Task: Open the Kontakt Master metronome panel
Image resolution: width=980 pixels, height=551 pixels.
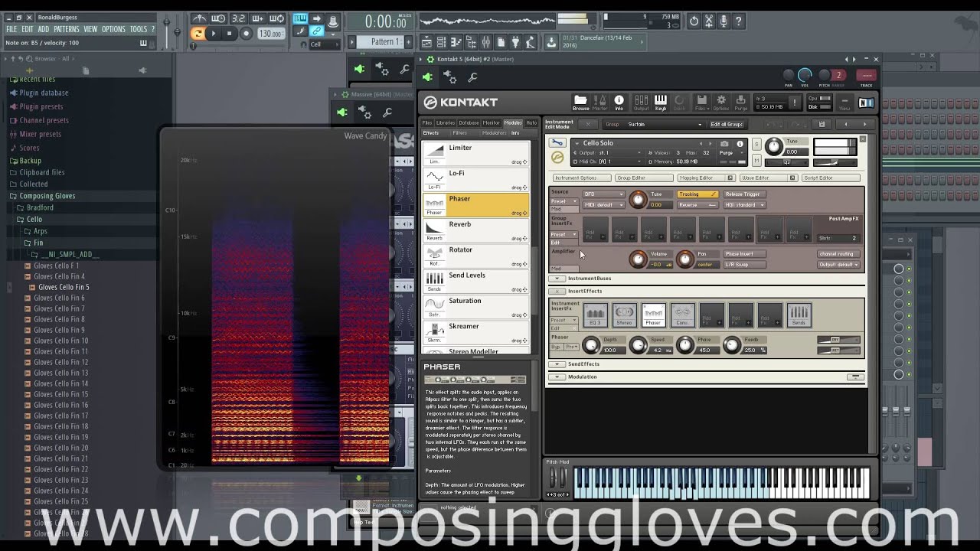Action: [x=600, y=102]
